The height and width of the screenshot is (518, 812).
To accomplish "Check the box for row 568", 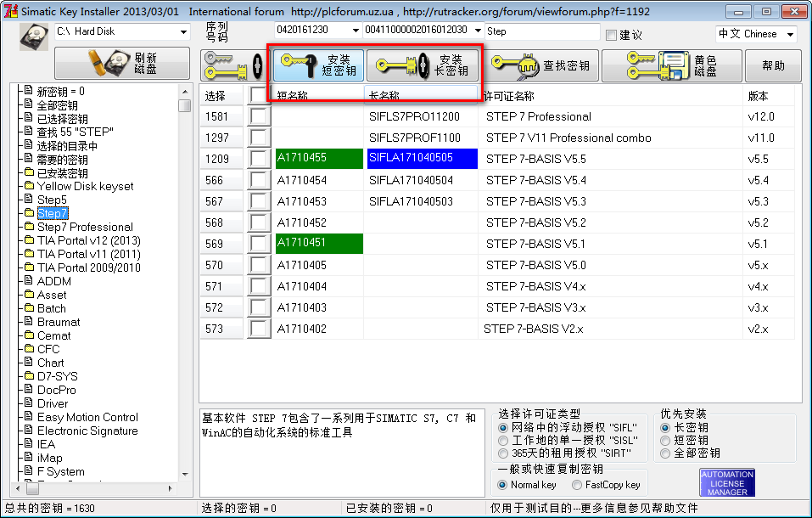I will (x=259, y=222).
